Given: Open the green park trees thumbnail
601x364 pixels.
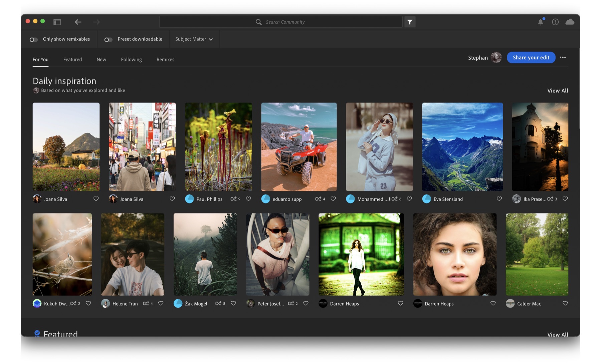Looking at the screenshot, I should (x=537, y=254).
